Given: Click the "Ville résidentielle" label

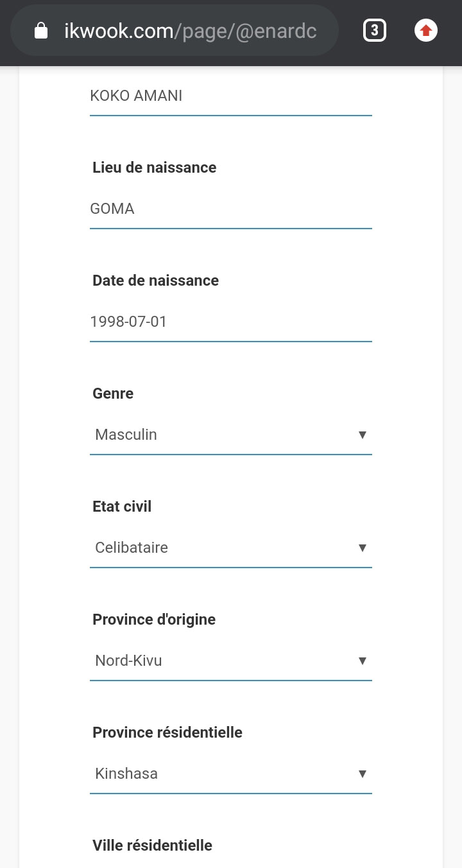Looking at the screenshot, I should click(152, 846).
